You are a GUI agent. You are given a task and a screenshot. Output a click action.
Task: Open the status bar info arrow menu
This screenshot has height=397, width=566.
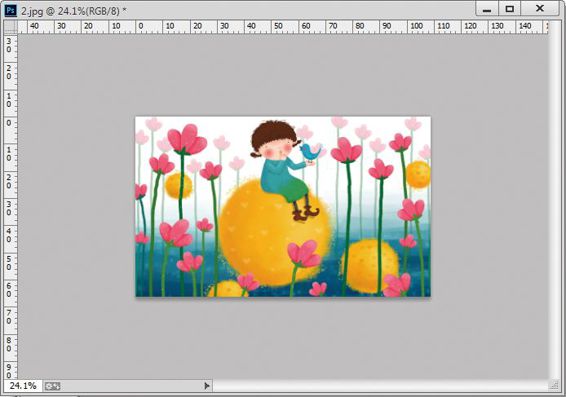pyautogui.click(x=207, y=386)
